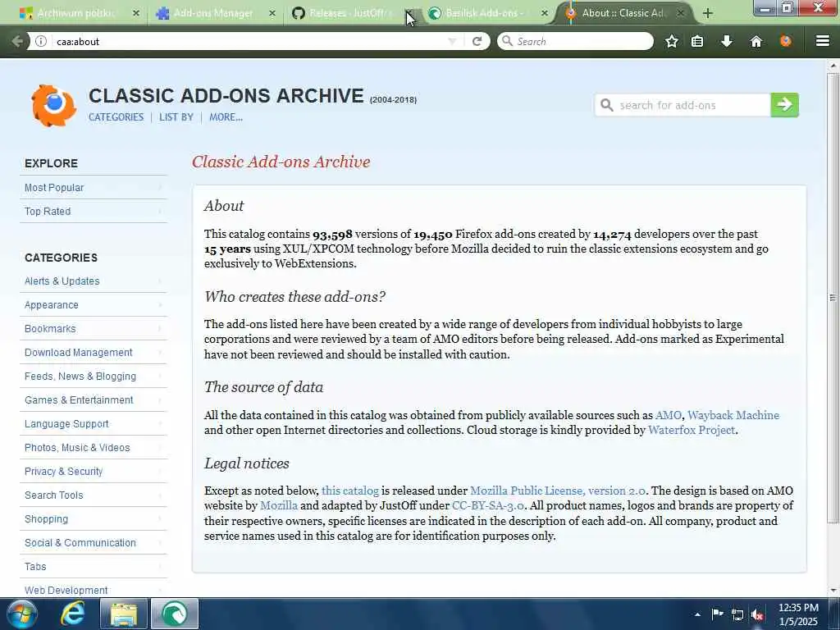This screenshot has width=840, height=630.
Task: Click the search for add-ons field
Action: (x=682, y=105)
